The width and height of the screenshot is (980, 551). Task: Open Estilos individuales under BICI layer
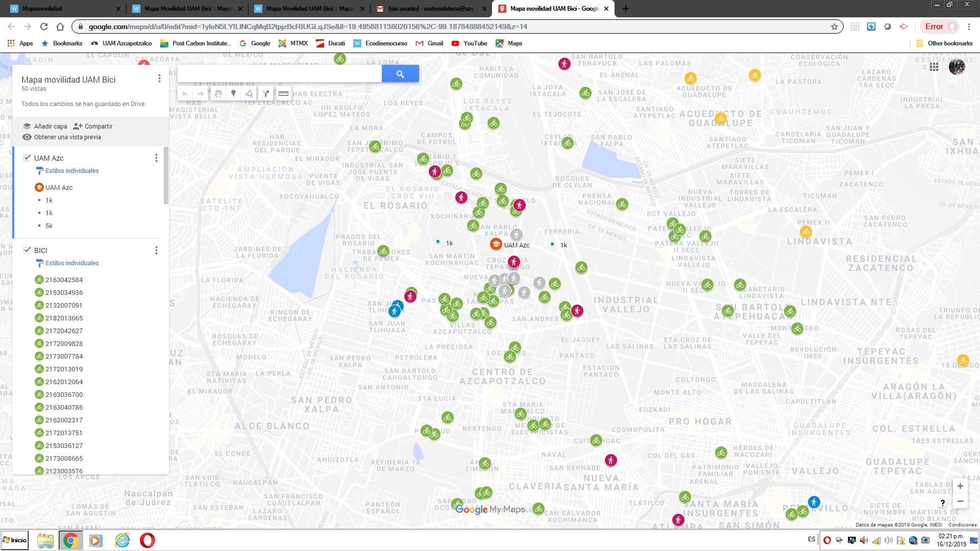coord(72,263)
